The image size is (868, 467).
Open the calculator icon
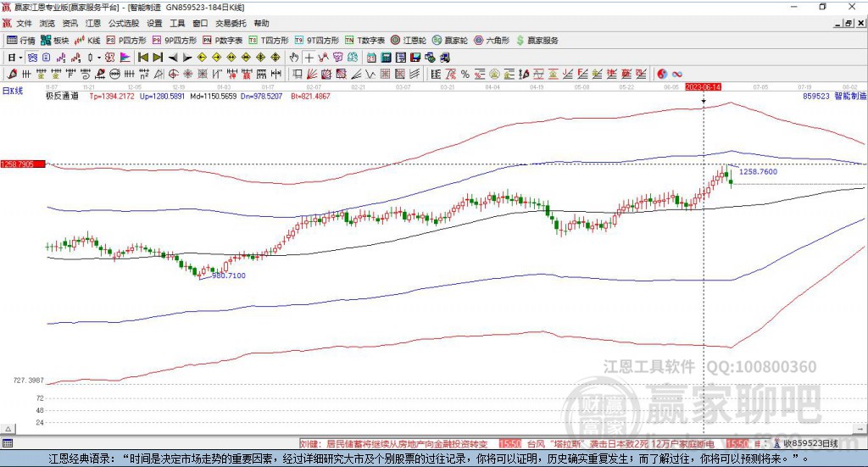coord(386,58)
